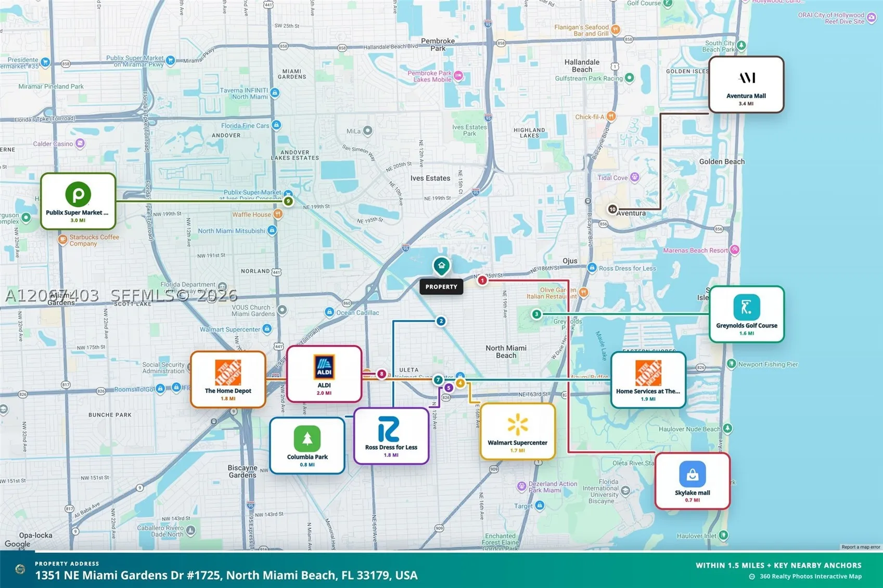Click the black PROPERTY label
This screenshot has width=883, height=588.
click(x=441, y=286)
